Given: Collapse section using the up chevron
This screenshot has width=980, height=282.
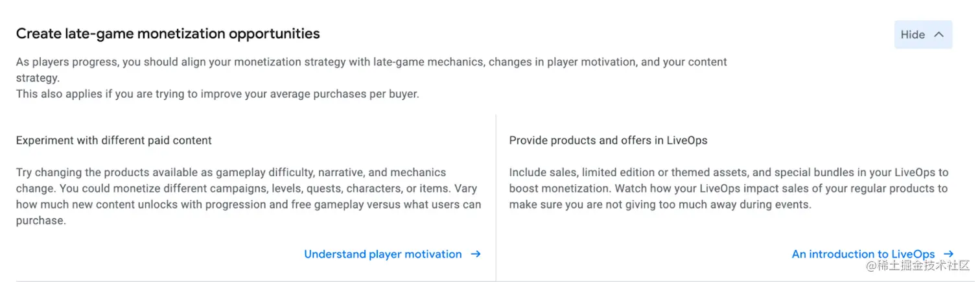Looking at the screenshot, I should point(939,35).
